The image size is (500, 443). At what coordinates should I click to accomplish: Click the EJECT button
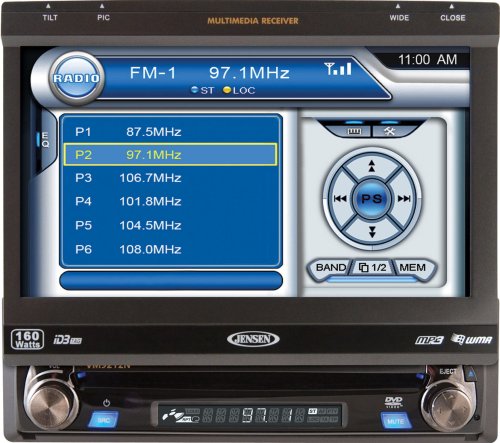click(x=470, y=373)
